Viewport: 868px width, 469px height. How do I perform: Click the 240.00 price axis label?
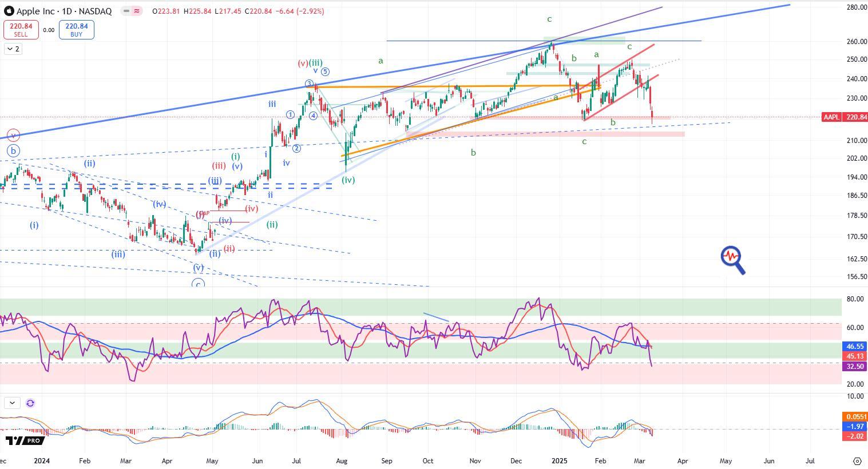857,79
